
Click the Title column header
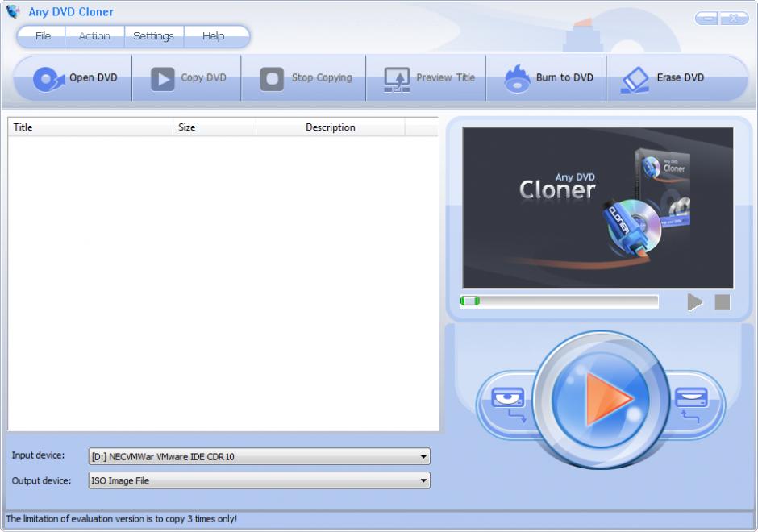click(90, 127)
